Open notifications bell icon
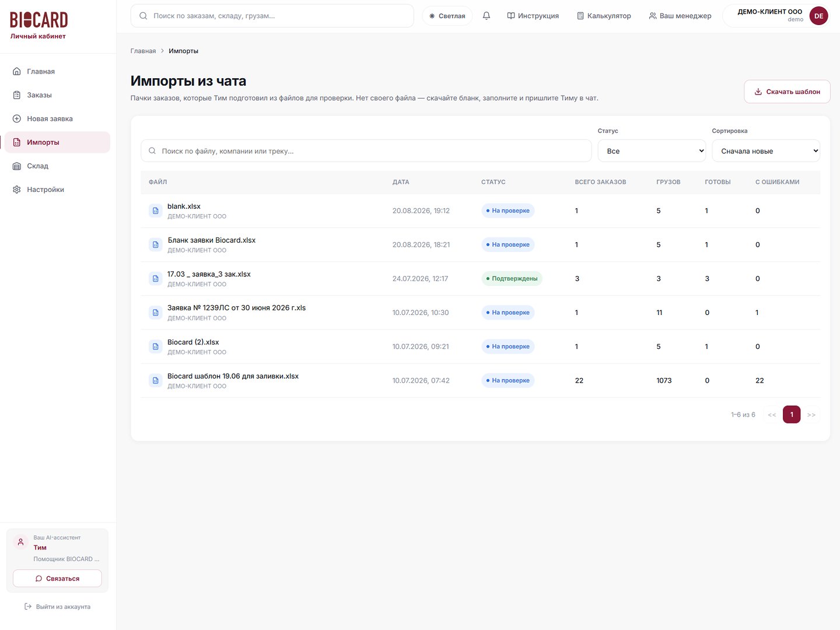Image resolution: width=840 pixels, height=630 pixels. [487, 16]
